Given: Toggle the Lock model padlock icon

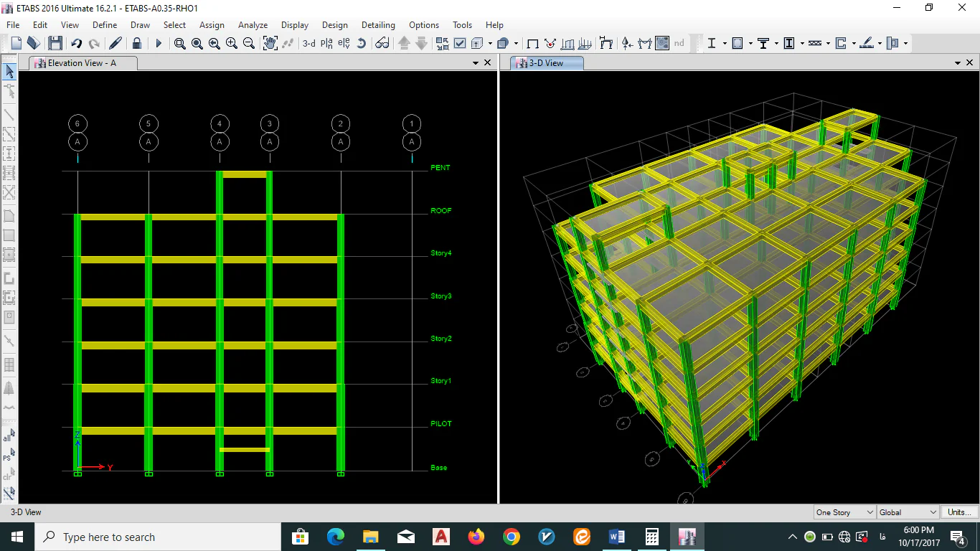Looking at the screenshot, I should click(x=136, y=43).
